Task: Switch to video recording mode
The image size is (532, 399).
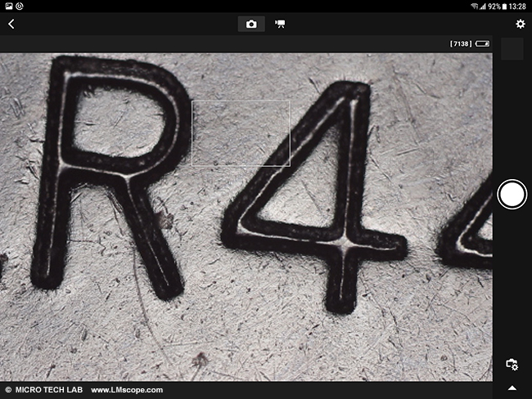Action: pyautogui.click(x=280, y=25)
